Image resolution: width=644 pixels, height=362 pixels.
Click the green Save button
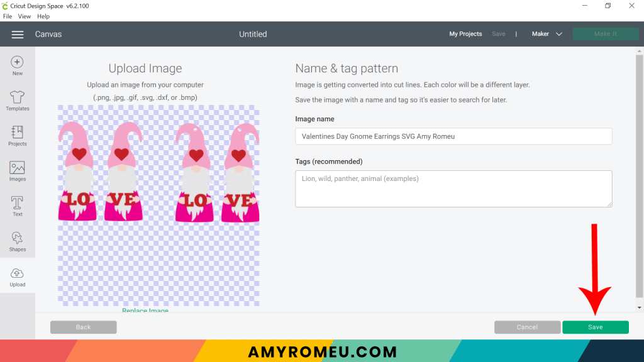[x=595, y=327]
